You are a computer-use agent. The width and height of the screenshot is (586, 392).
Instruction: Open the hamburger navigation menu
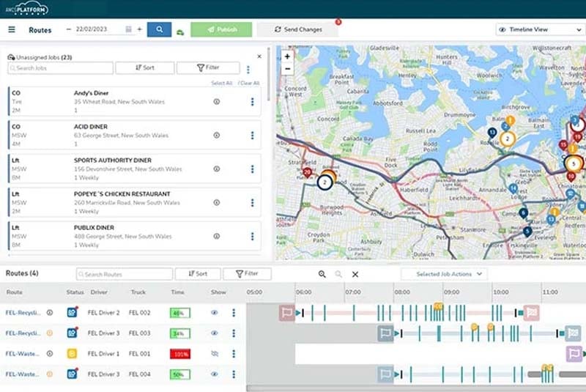pos(12,30)
